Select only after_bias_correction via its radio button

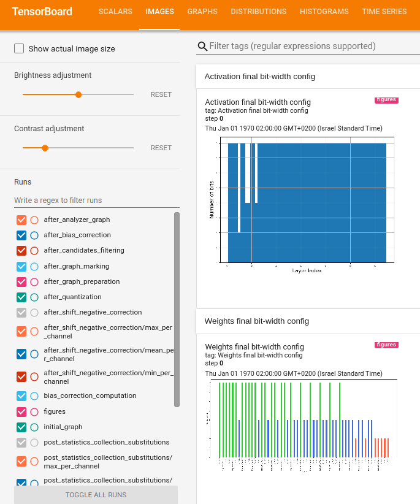[x=34, y=235]
